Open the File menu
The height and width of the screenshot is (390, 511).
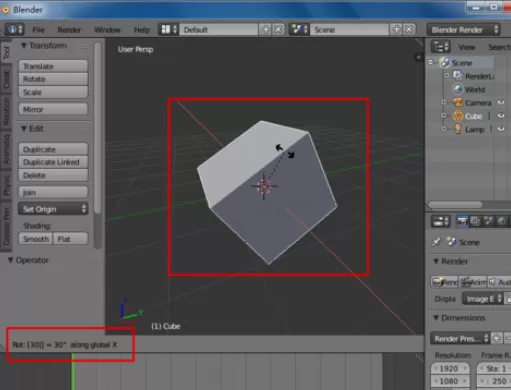point(38,30)
